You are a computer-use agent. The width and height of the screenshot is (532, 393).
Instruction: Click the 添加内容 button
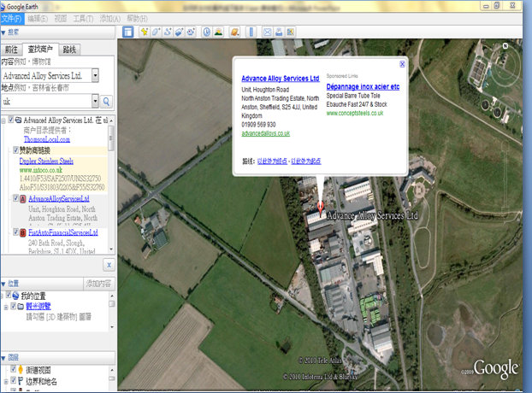point(98,284)
